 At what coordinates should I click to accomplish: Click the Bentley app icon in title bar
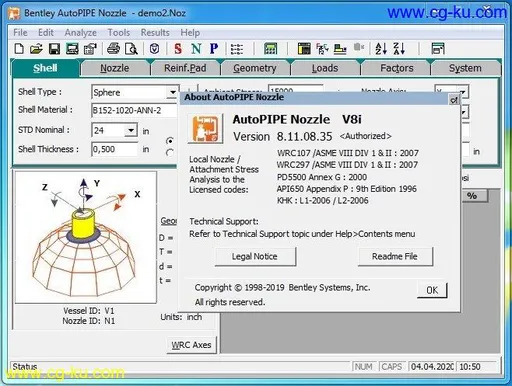(x=14, y=13)
